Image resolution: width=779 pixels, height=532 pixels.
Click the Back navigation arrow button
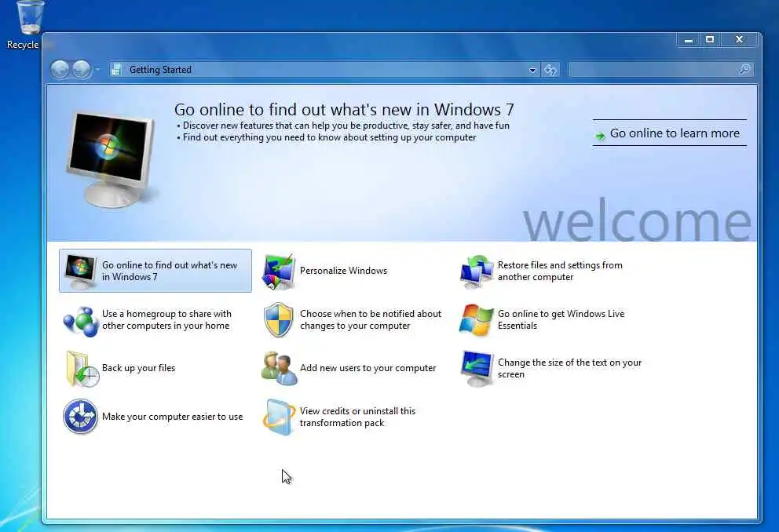tap(60, 70)
